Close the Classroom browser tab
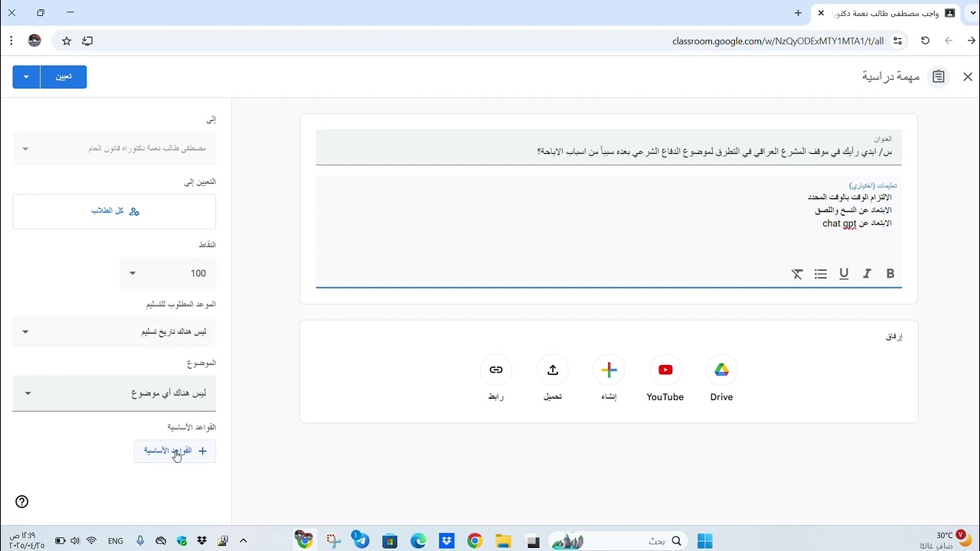Viewport: 980px width, 551px height. [x=822, y=13]
